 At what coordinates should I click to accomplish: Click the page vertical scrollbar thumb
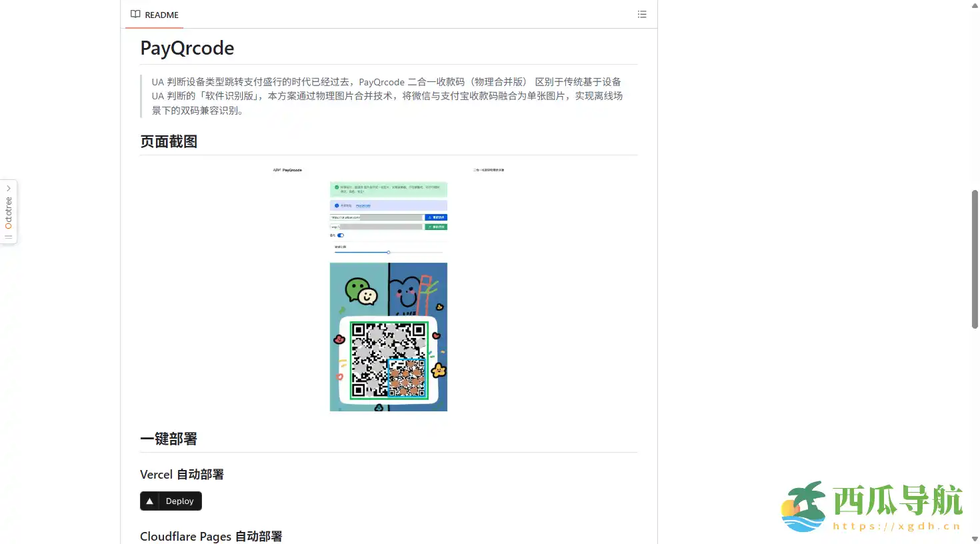[x=975, y=259]
